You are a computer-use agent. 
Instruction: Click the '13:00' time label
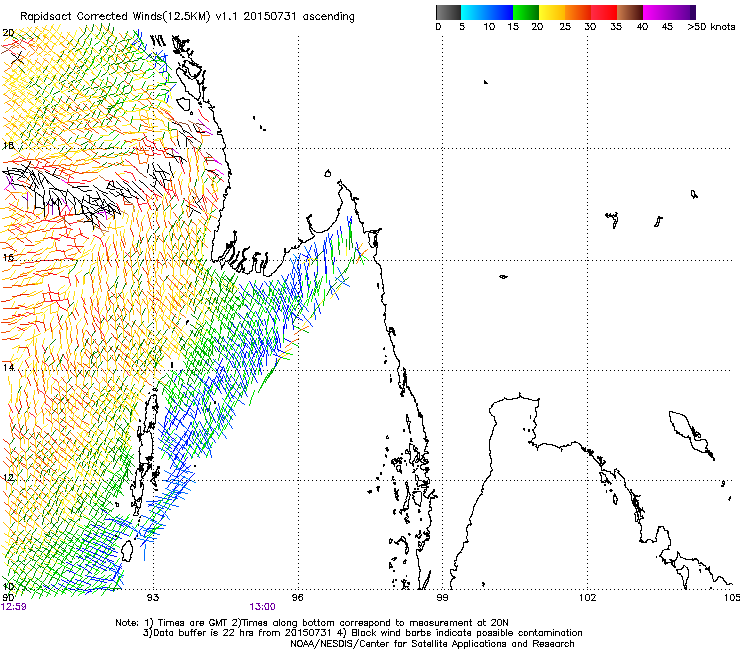(x=263, y=607)
